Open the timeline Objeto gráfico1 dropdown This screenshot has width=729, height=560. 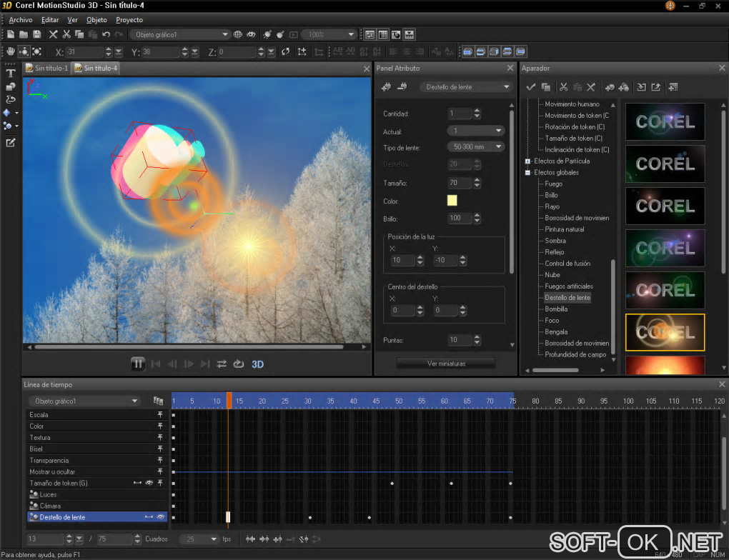[84, 401]
